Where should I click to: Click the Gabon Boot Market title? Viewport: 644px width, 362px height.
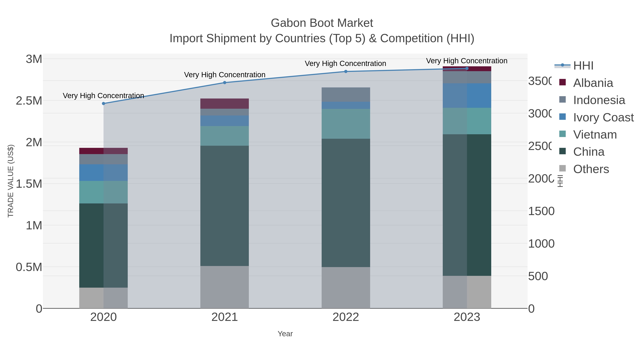[x=322, y=23]
